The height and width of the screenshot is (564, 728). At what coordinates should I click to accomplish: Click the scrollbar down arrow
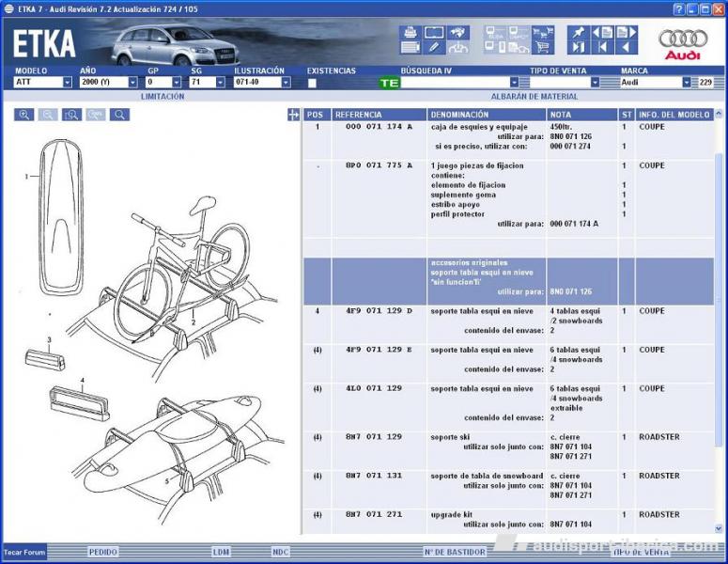click(719, 528)
